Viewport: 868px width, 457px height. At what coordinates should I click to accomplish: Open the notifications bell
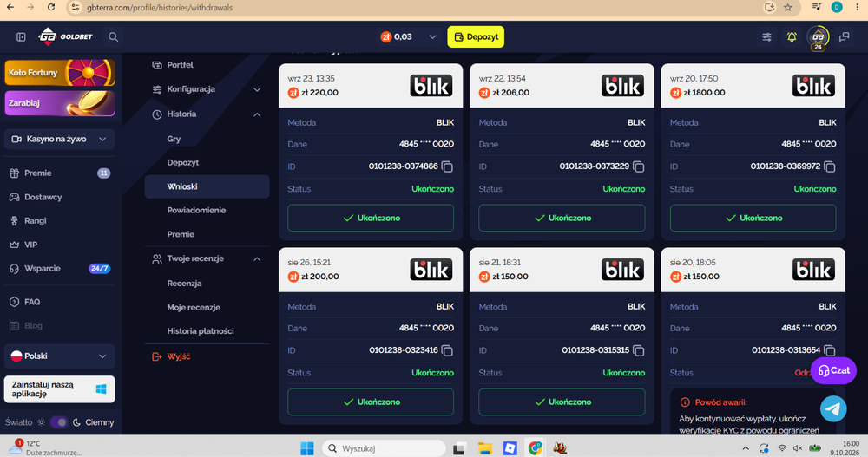(792, 37)
